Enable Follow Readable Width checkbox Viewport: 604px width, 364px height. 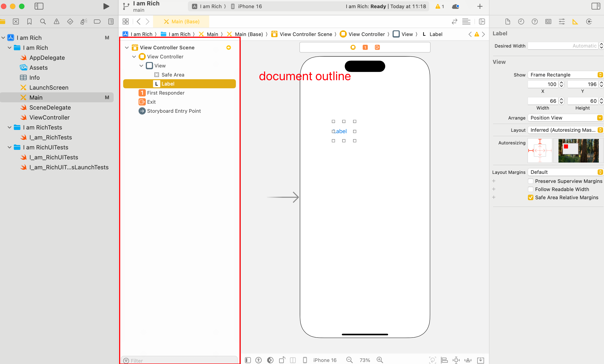click(x=530, y=189)
